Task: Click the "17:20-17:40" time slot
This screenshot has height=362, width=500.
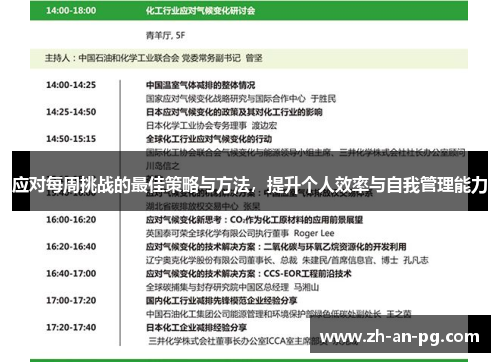Action: [71, 328]
